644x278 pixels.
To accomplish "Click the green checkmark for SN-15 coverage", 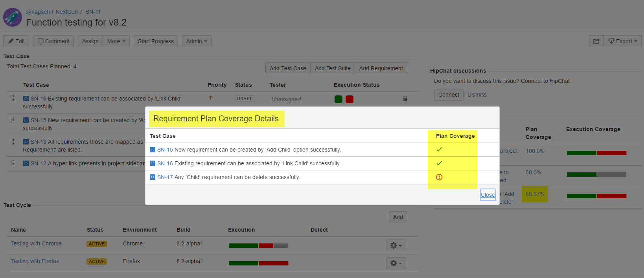I will (x=439, y=150).
